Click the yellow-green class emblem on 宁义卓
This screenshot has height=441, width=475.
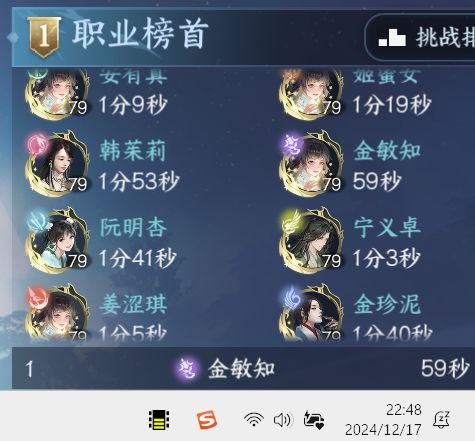[x=292, y=221]
